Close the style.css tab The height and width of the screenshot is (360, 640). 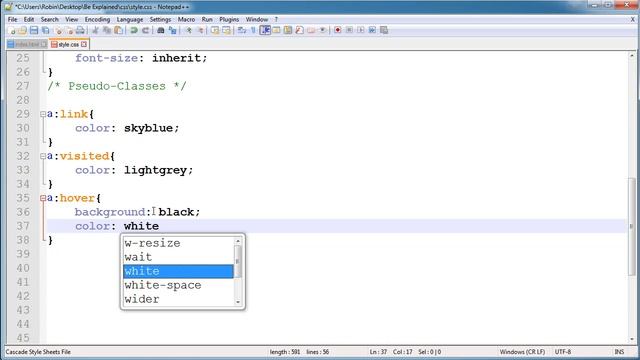pos(84,44)
